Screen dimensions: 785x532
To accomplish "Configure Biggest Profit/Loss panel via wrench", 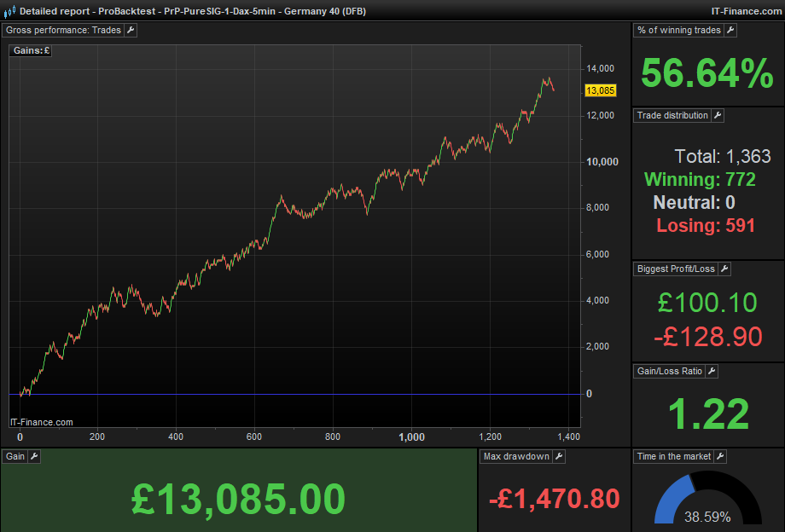I will pyautogui.click(x=724, y=269).
